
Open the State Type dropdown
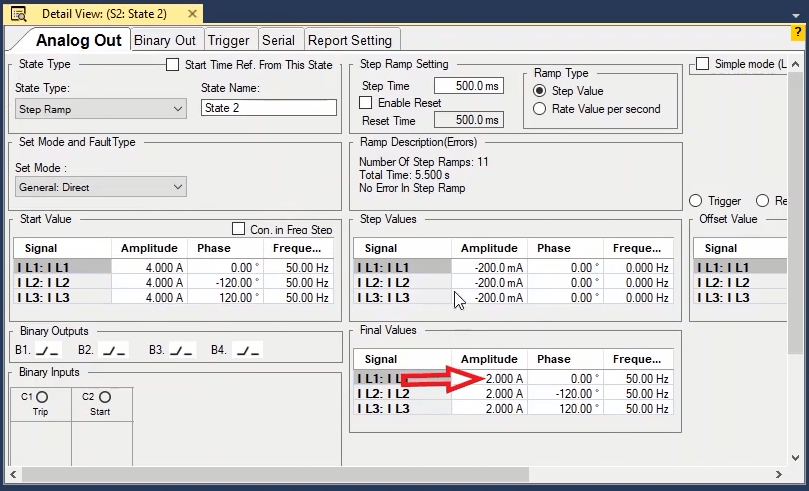101,109
